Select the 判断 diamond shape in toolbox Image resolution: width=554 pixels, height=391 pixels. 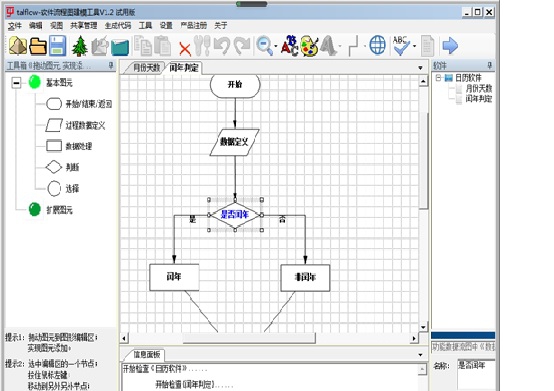(63, 167)
